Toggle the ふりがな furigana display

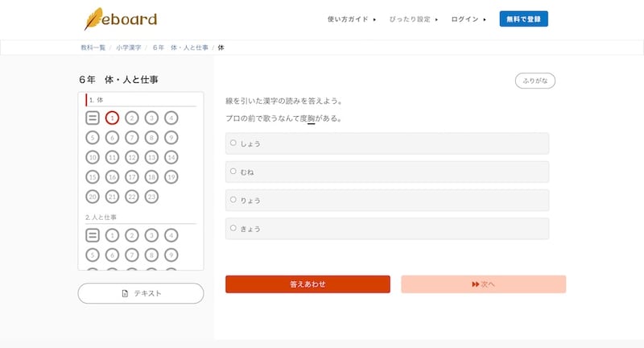tap(535, 81)
